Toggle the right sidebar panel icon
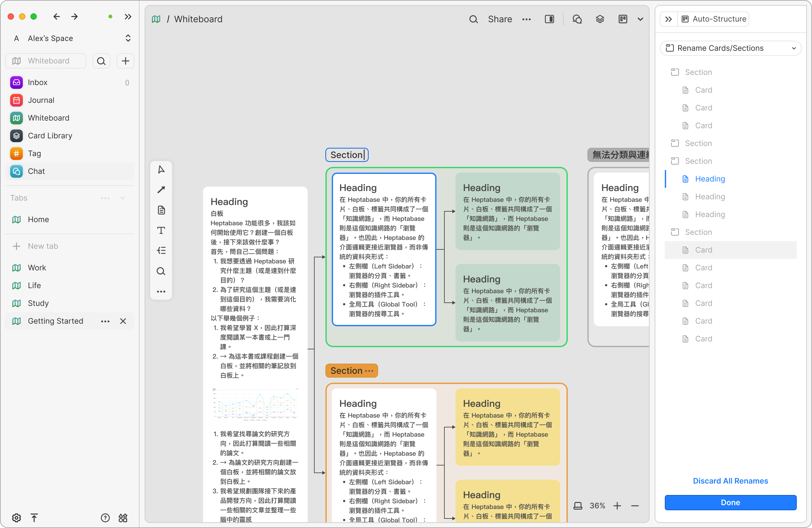812x528 pixels. (x=549, y=19)
